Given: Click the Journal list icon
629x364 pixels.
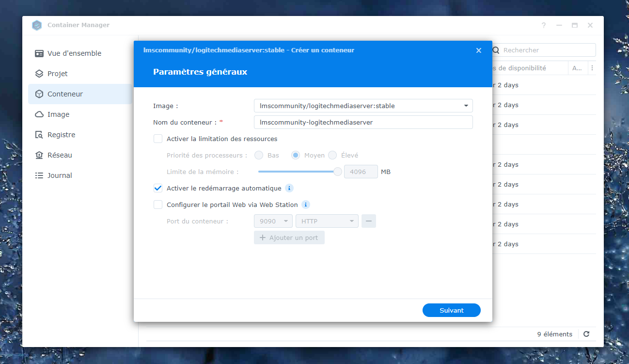Looking at the screenshot, I should pos(39,175).
